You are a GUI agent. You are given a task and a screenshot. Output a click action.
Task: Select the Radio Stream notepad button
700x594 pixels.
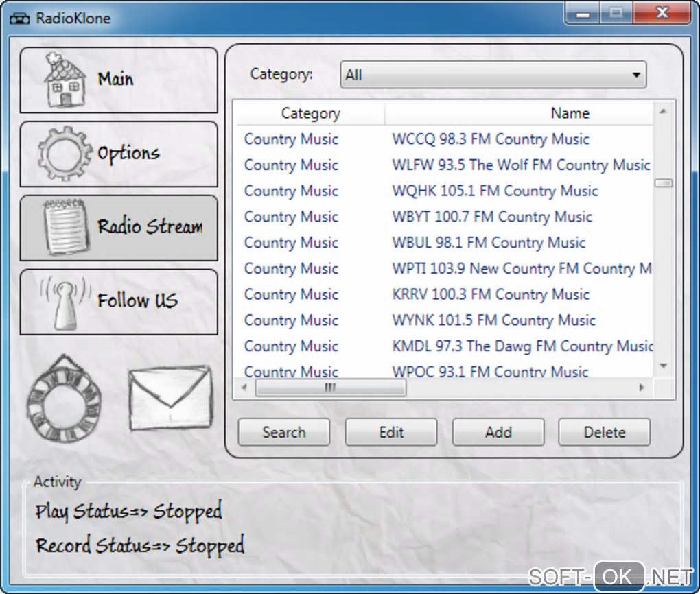tap(119, 228)
